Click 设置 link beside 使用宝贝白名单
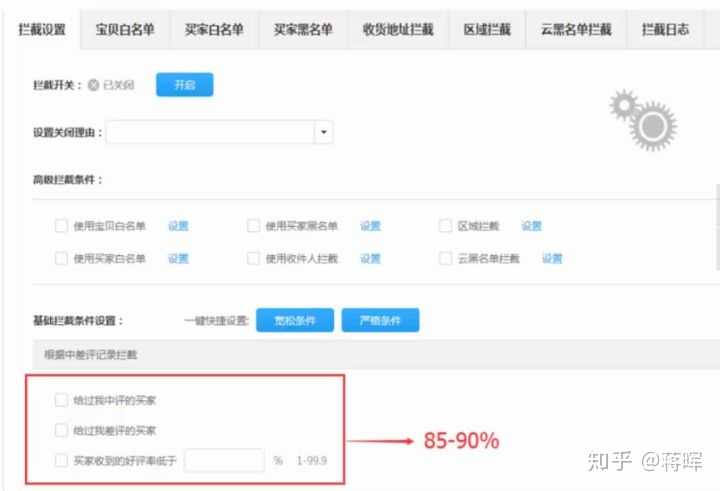This screenshot has width=720, height=491. [178, 226]
